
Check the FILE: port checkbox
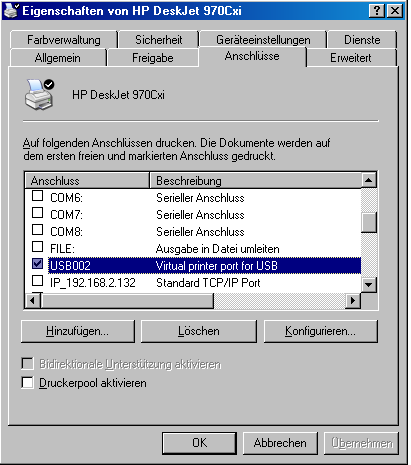(x=37, y=247)
